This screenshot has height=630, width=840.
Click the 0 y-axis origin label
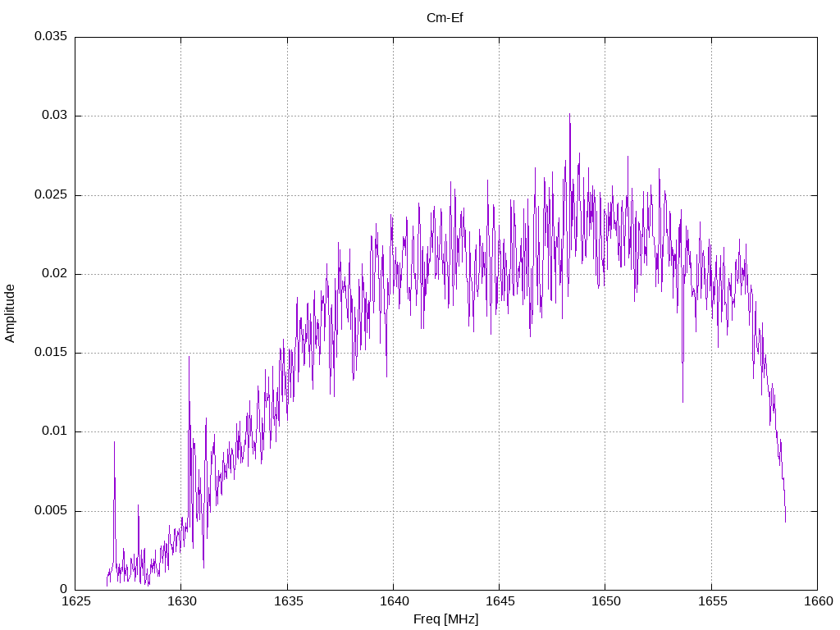tap(63, 589)
